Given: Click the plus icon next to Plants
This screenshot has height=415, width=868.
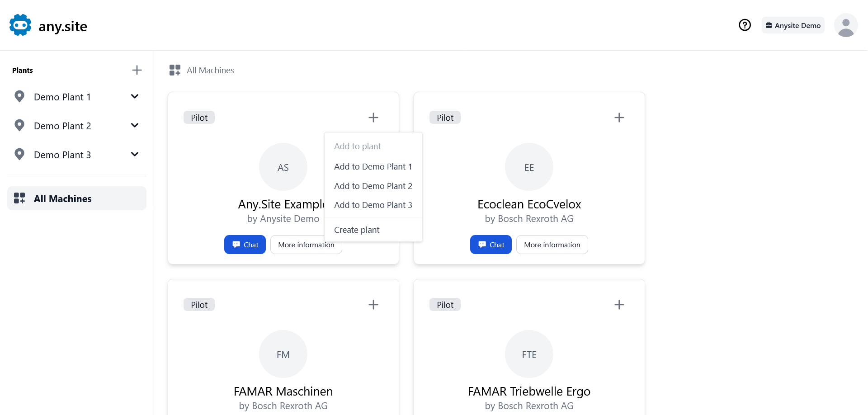Looking at the screenshot, I should 137,70.
